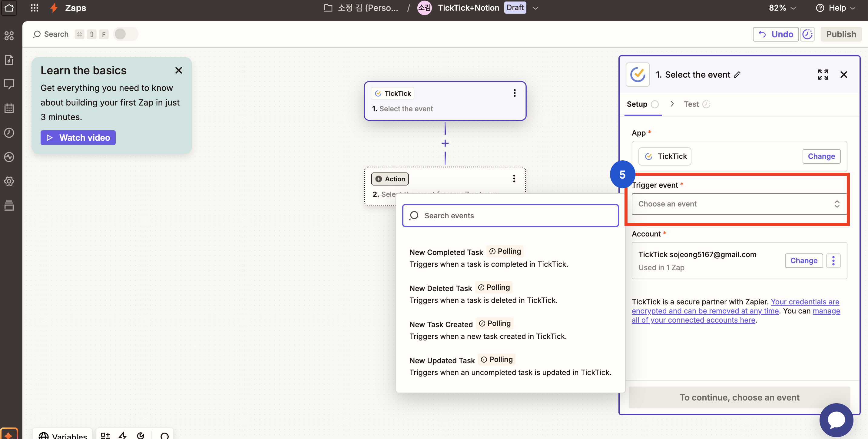This screenshot has width=868, height=439.
Task: Go to Zapier home icon
Action: coord(9,8)
